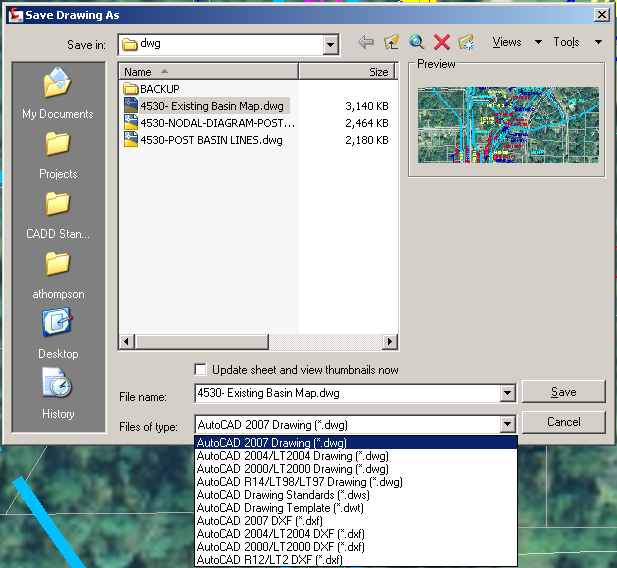This screenshot has height=568, width=617.
Task: Toggle Update sheet and view thumbnails checkbox
Action: click(x=200, y=370)
